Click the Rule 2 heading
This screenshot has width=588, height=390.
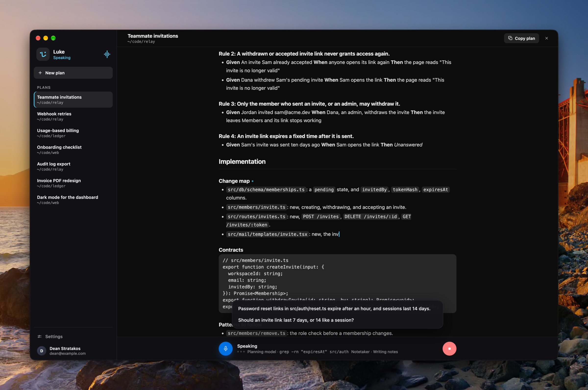coord(304,54)
